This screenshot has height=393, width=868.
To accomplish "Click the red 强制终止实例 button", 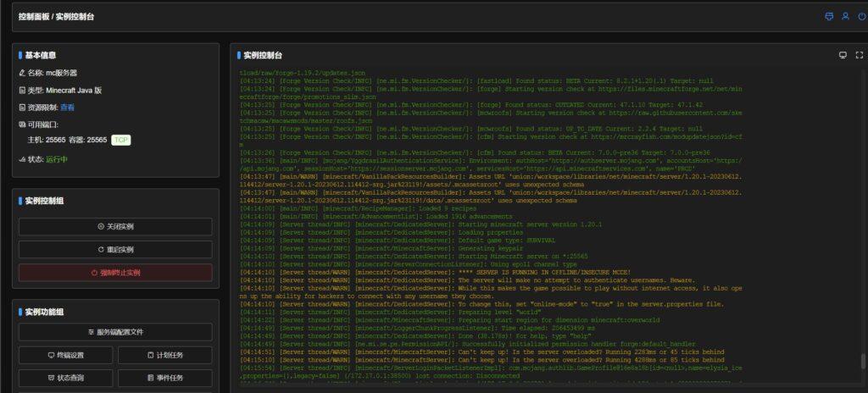I will (115, 273).
